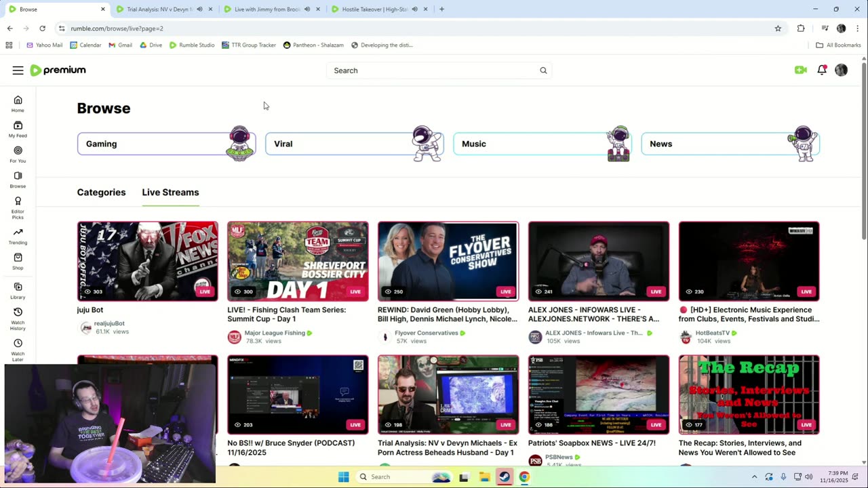This screenshot has width=868, height=488.
Task: Open the Major League Fishing channel link
Action: tap(275, 333)
